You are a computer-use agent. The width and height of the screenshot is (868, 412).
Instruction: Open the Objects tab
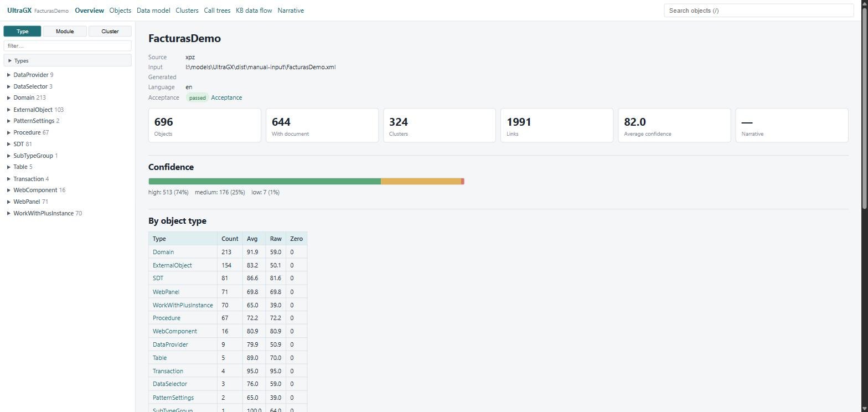[x=120, y=11]
